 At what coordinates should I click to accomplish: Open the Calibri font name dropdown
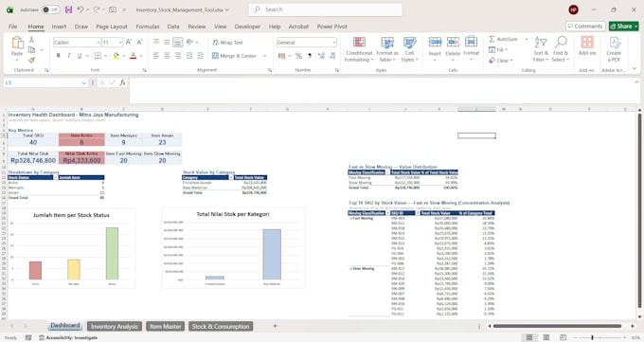point(98,43)
